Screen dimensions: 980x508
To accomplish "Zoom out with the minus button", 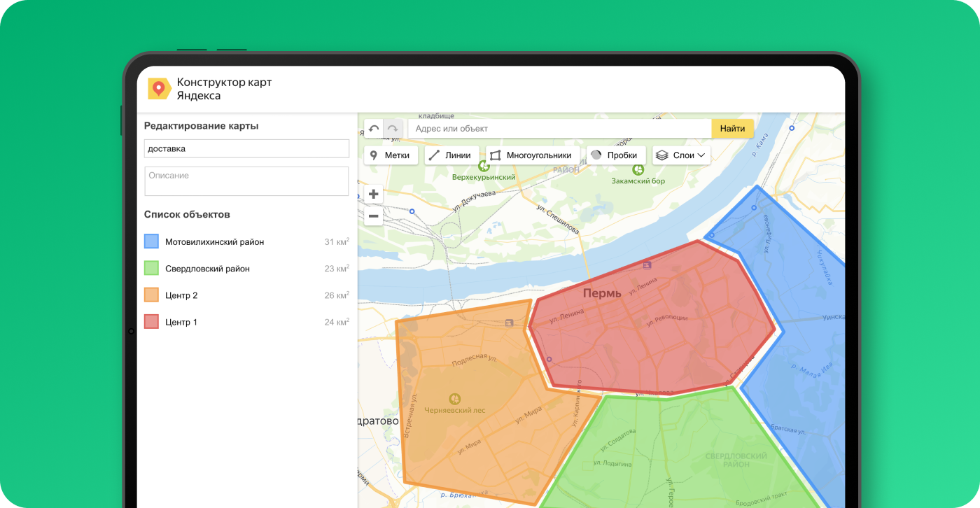I will (x=374, y=217).
